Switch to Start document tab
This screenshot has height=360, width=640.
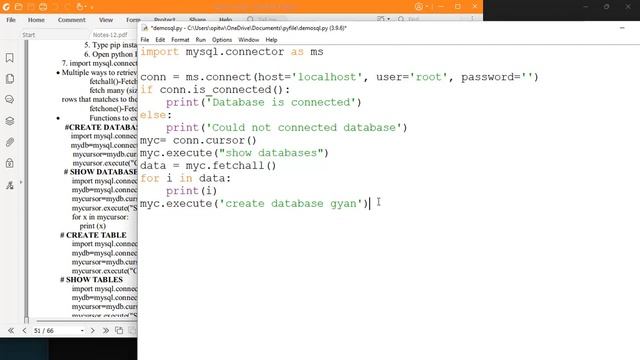29,35
